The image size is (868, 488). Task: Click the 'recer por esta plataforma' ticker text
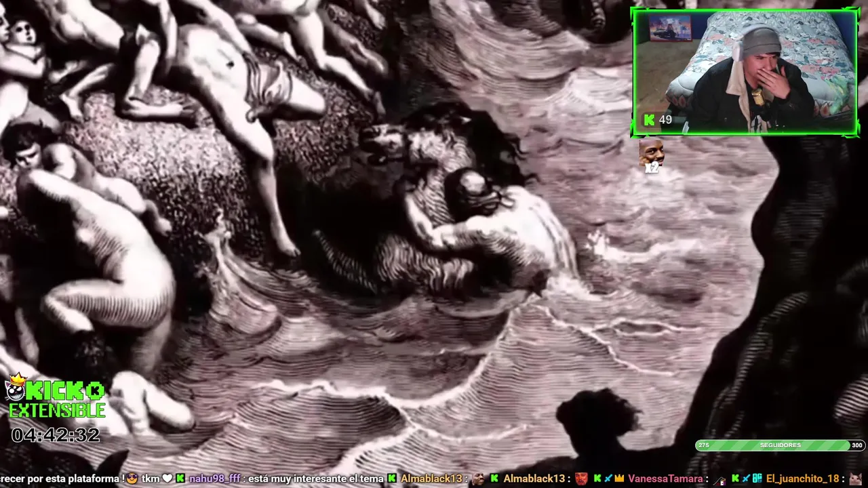[60, 479]
